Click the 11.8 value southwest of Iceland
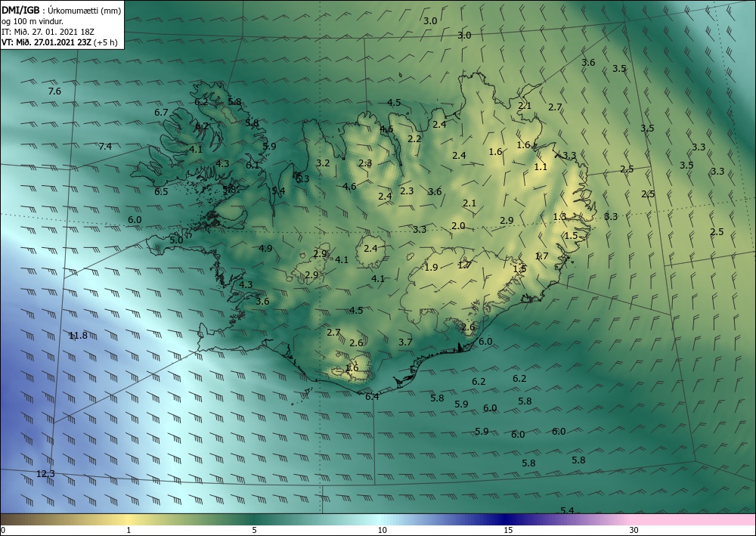This screenshot has height=536, width=756. click(78, 336)
